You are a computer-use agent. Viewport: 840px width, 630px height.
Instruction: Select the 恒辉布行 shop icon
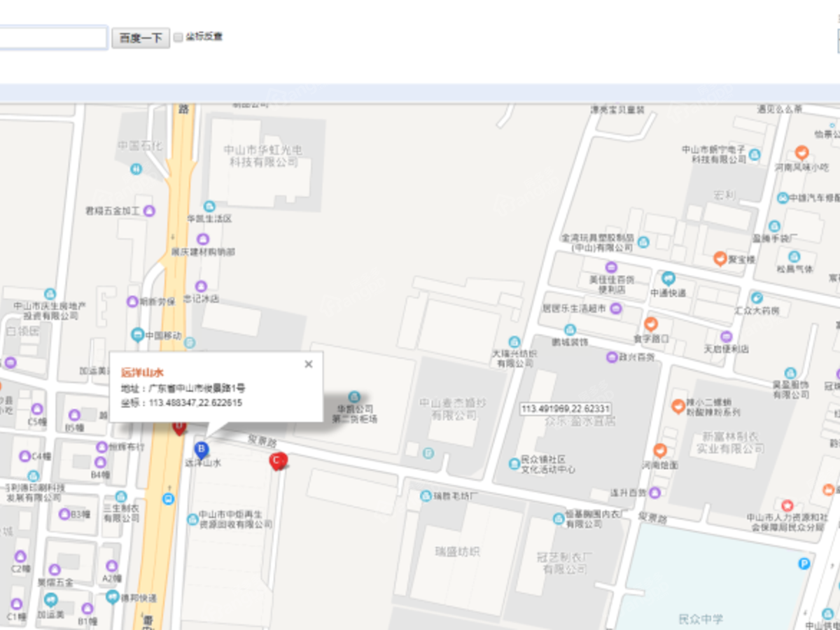tap(102, 447)
